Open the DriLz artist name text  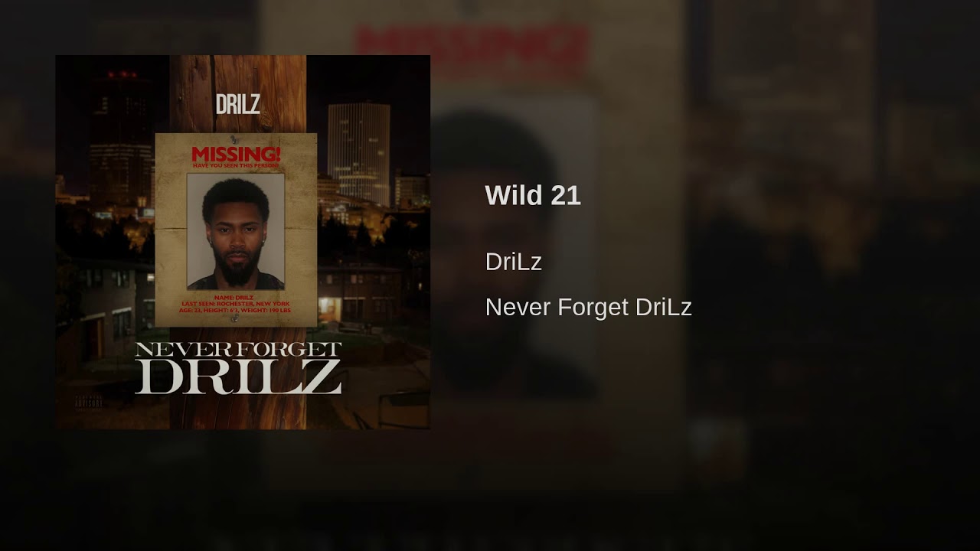(x=514, y=262)
